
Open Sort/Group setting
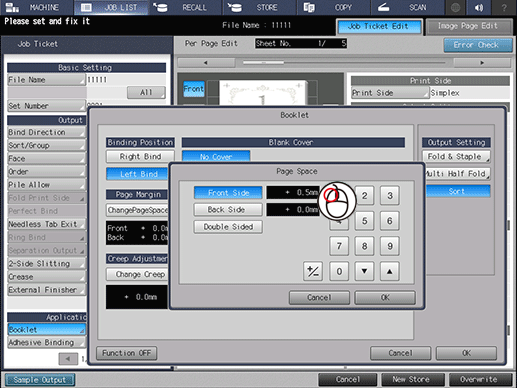[46, 145]
